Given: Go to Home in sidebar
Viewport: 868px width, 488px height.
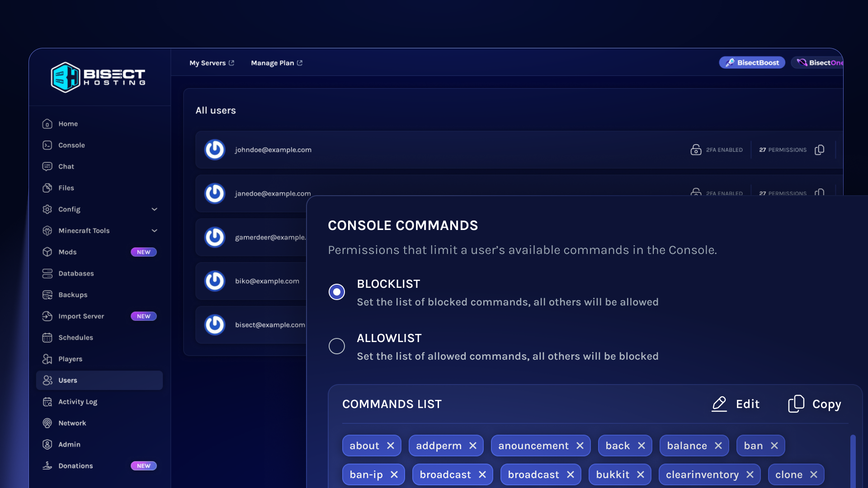Looking at the screenshot, I should click(99, 124).
